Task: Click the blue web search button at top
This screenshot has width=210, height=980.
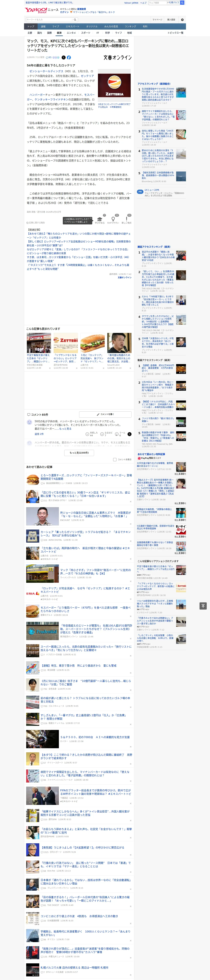Action: (182, 3)
